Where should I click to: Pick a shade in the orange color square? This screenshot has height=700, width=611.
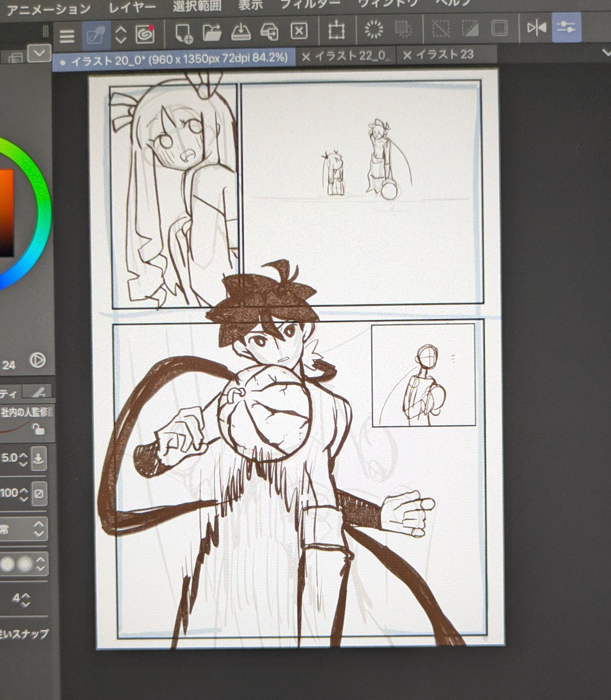6,213
